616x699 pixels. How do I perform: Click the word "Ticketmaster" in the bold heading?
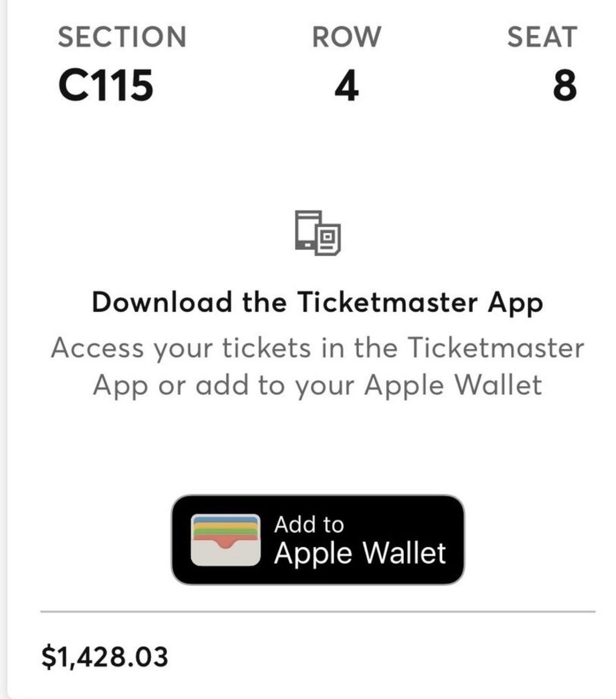click(388, 303)
